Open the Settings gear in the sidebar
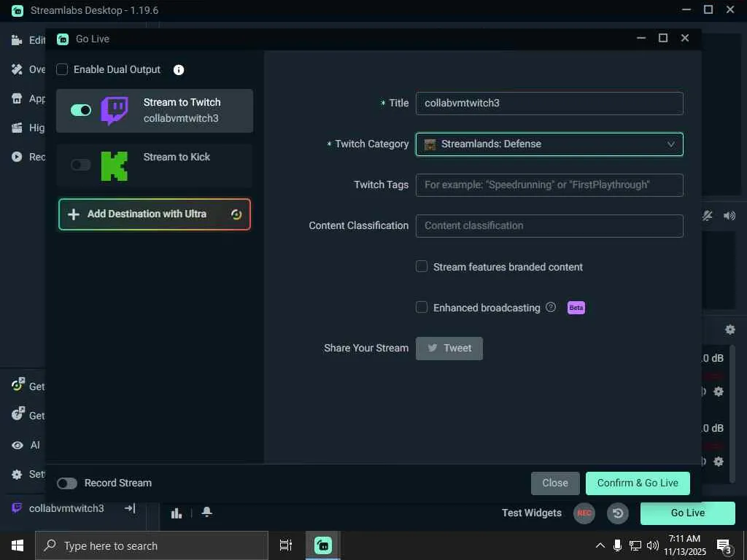 click(17, 474)
